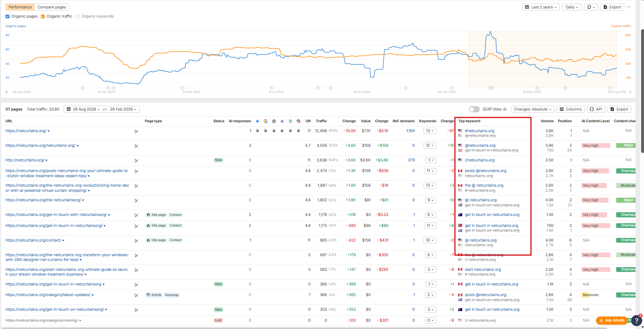Open the comments dropdown icon above the chart

pos(591,7)
